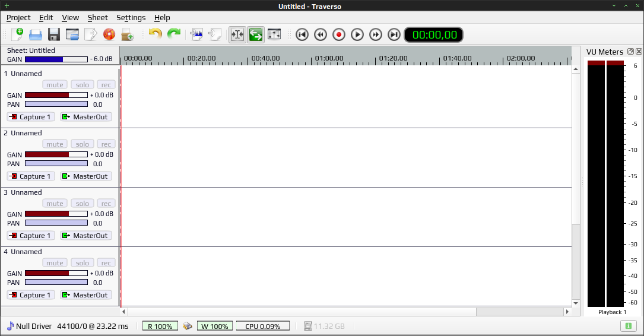Redo action with the green arrow

[174, 34]
